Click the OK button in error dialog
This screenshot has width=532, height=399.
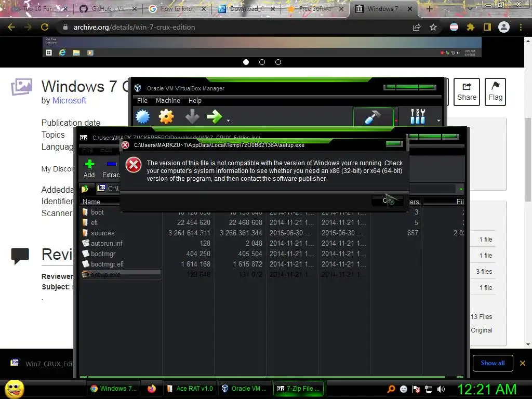(388, 201)
